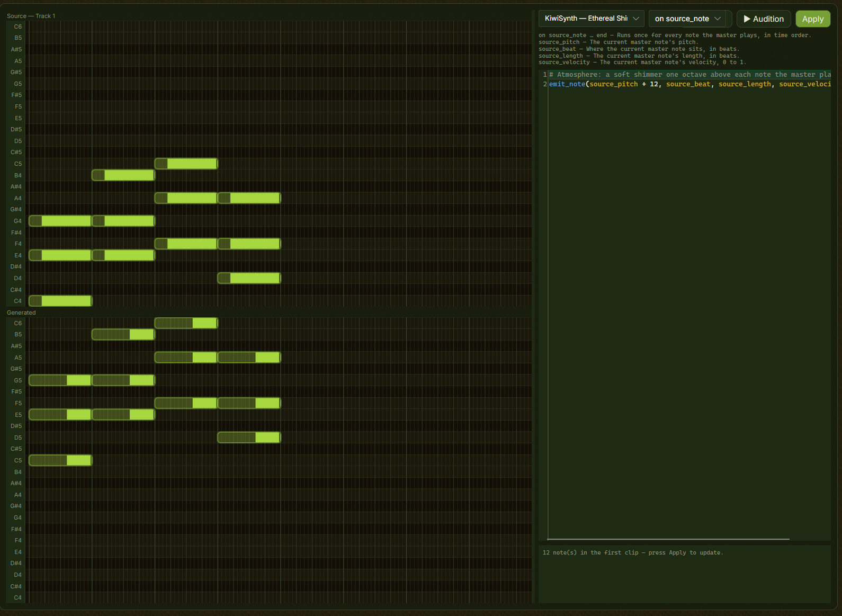The height and width of the screenshot is (616, 842).
Task: Click the horizontal scrollbar under code editor
Action: coord(668,539)
